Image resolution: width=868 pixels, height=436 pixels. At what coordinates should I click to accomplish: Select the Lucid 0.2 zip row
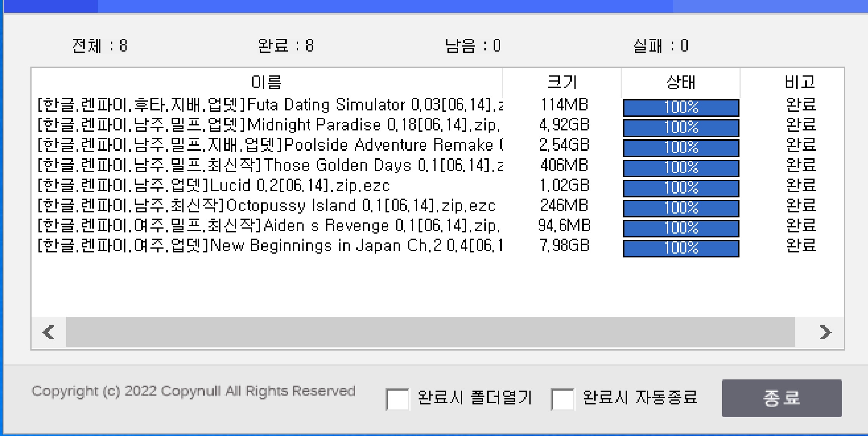(x=214, y=185)
